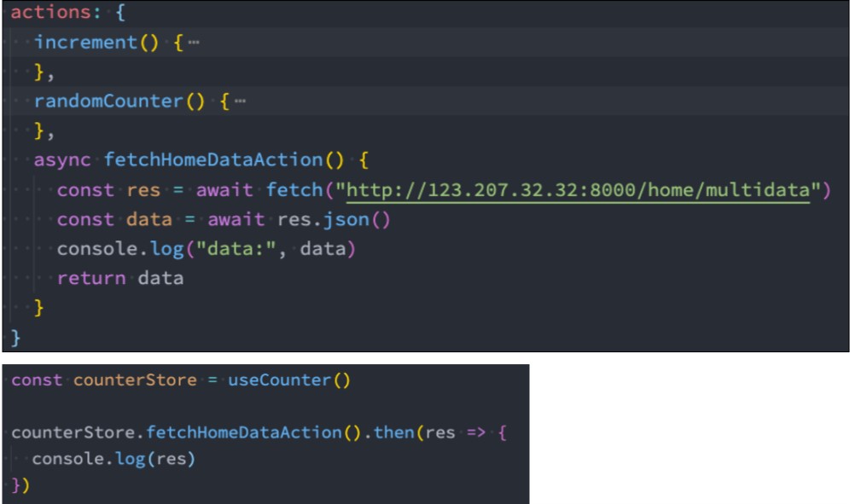
Task: Click 'fetchHomeDataAction' in the counterStore call
Action: tap(244, 432)
